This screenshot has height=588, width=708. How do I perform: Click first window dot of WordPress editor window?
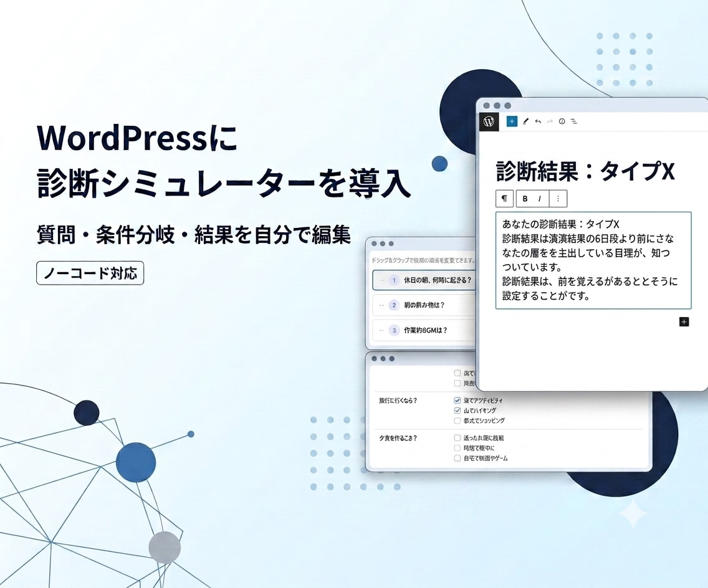pos(486,106)
